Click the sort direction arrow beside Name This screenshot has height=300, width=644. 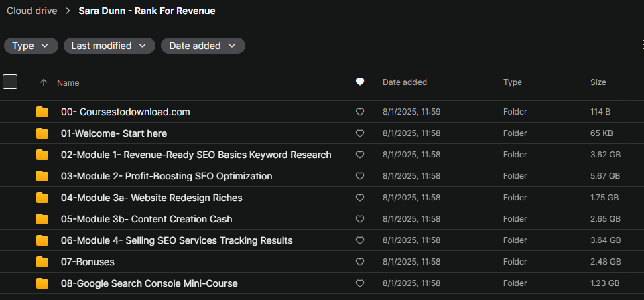pos(43,82)
